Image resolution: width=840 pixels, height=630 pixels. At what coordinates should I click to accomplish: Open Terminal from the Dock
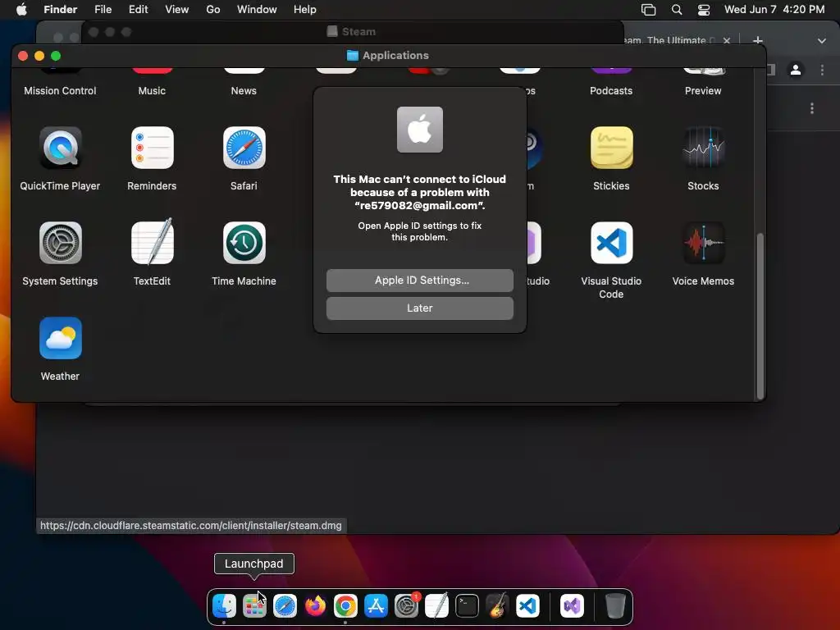467,606
